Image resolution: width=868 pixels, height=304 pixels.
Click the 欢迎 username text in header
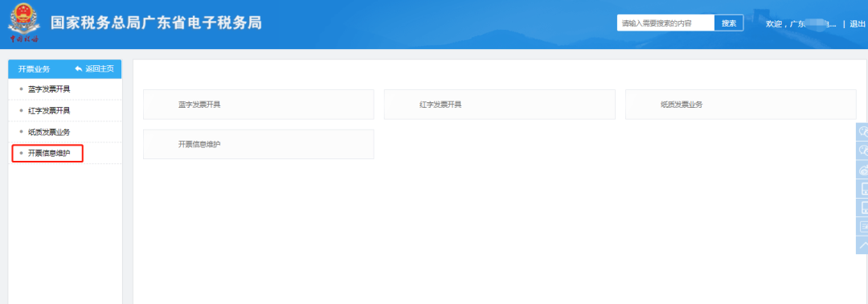[800, 24]
